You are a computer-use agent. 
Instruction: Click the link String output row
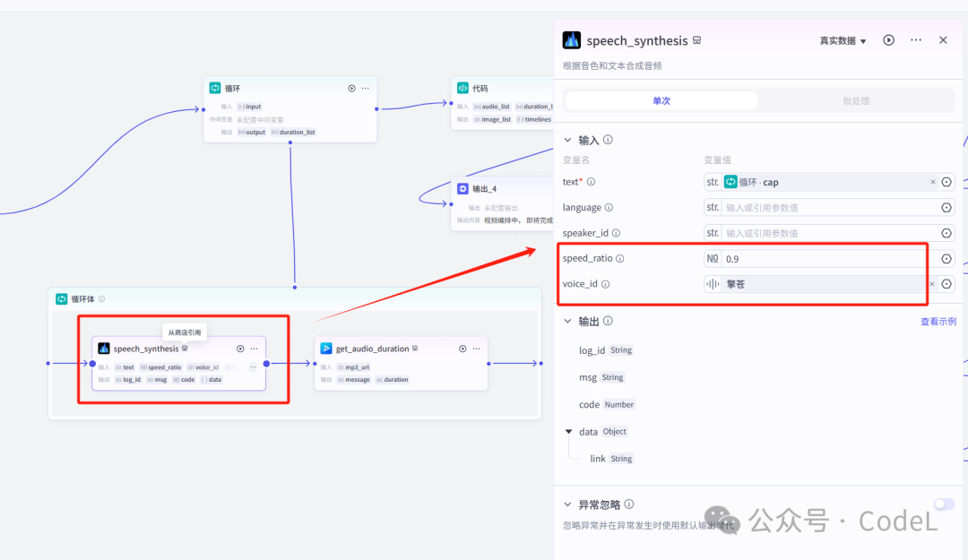(612, 459)
